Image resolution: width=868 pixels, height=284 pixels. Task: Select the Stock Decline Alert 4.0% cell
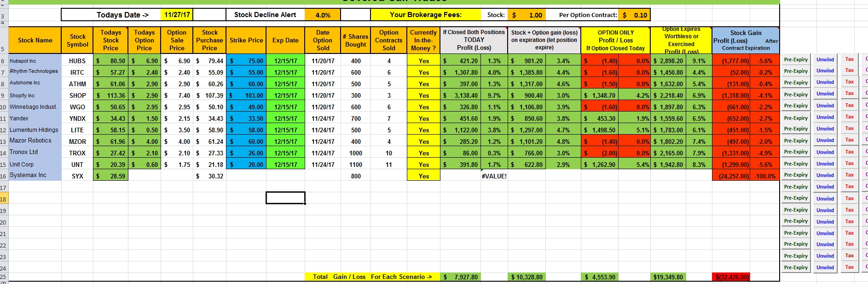coord(323,15)
